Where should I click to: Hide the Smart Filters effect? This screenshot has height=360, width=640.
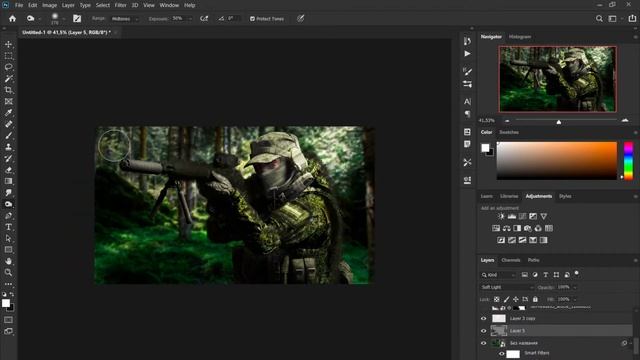(501, 353)
